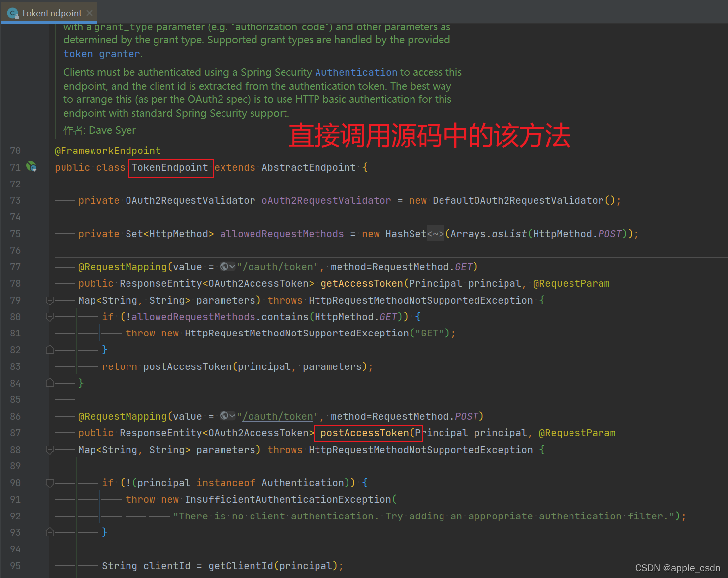Image resolution: width=728 pixels, height=578 pixels.
Task: Open URL mapping globe dropdown on line 86
Action: [x=227, y=416]
